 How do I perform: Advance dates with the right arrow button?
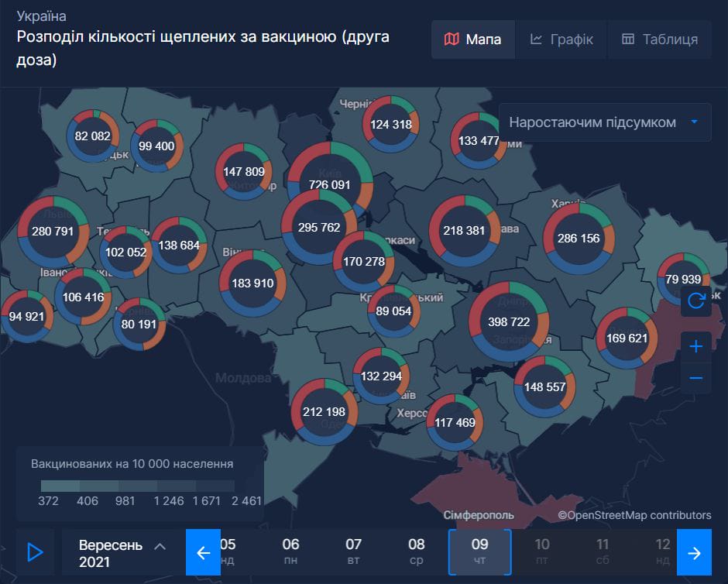[x=695, y=552]
